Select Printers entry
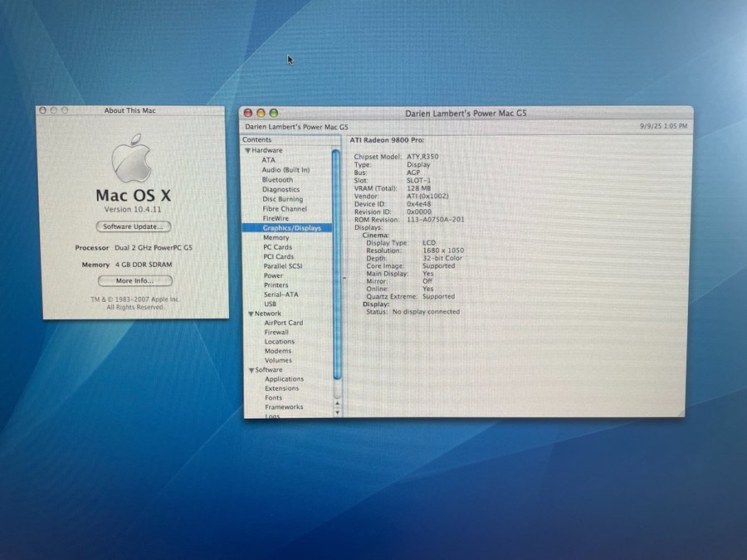Screen dimensions: 747x560 tap(276, 285)
